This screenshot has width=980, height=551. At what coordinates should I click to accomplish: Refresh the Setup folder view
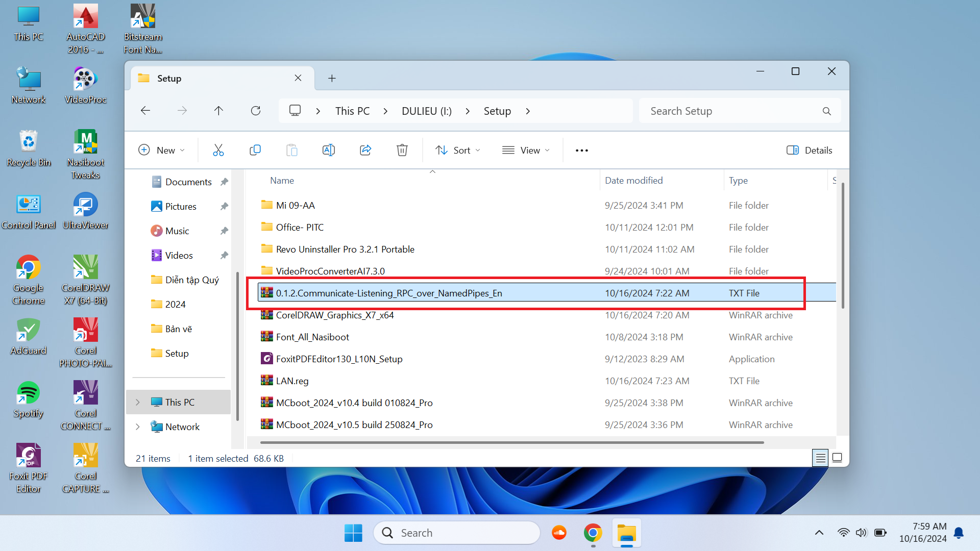tap(256, 111)
